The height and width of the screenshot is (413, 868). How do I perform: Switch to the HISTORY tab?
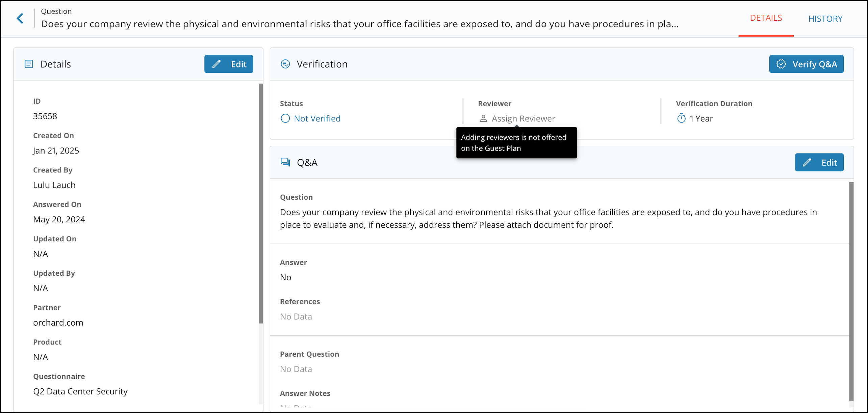click(x=825, y=19)
